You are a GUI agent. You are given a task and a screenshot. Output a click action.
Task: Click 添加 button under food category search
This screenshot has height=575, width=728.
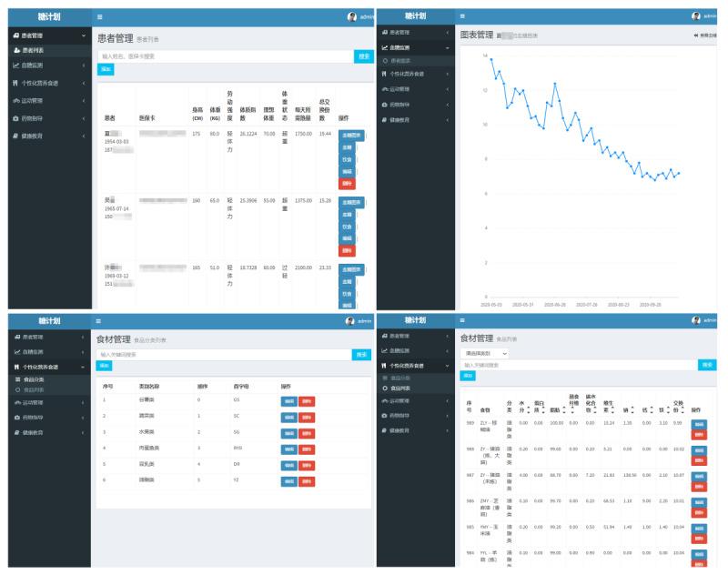pos(105,365)
